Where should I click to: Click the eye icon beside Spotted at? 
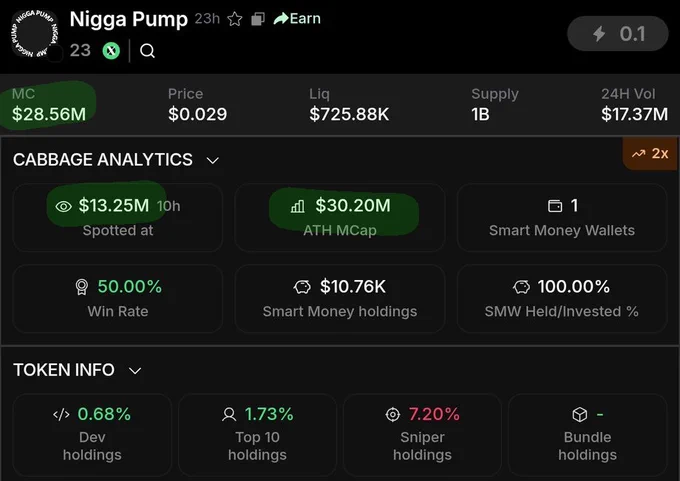tap(64, 206)
